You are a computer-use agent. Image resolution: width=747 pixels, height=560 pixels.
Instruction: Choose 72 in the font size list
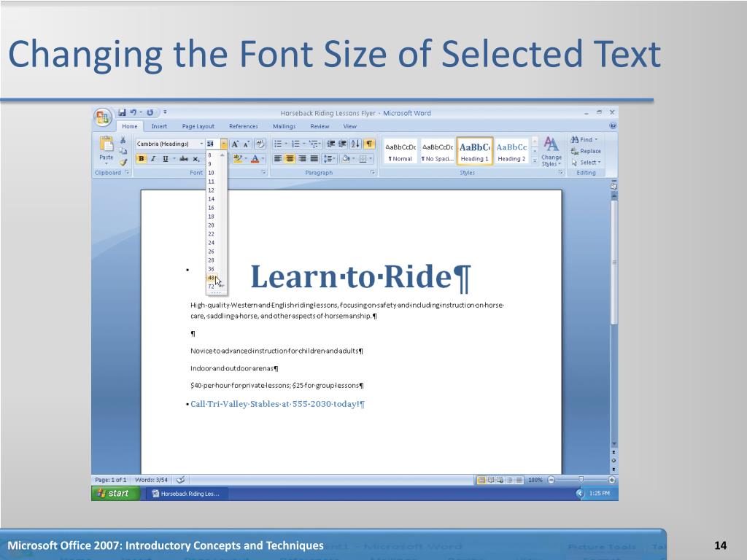(211, 287)
